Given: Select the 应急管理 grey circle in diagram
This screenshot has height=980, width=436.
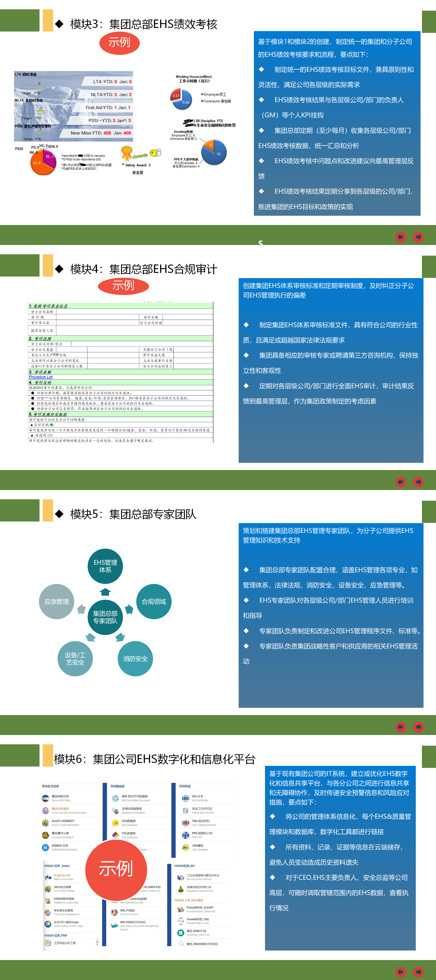Looking at the screenshot, I should click(x=57, y=601).
